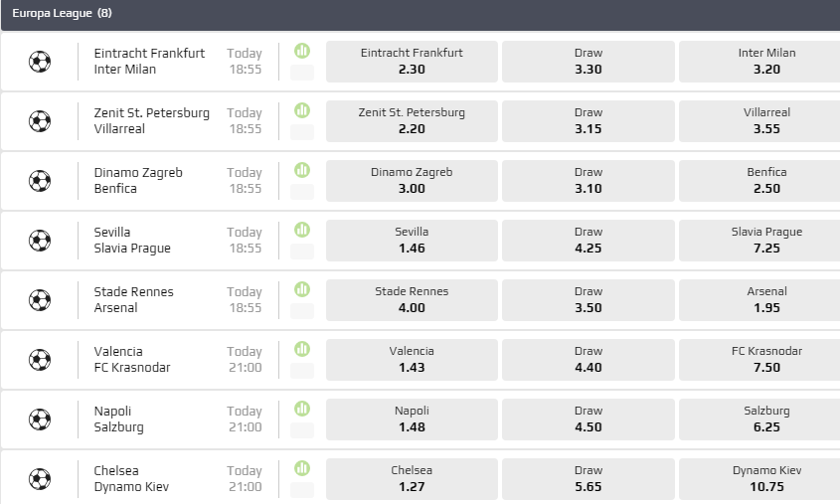Viewport: 840px width, 504px height.
Task: Click the soccer ball icon beside Chelsea
Action: [x=40, y=479]
